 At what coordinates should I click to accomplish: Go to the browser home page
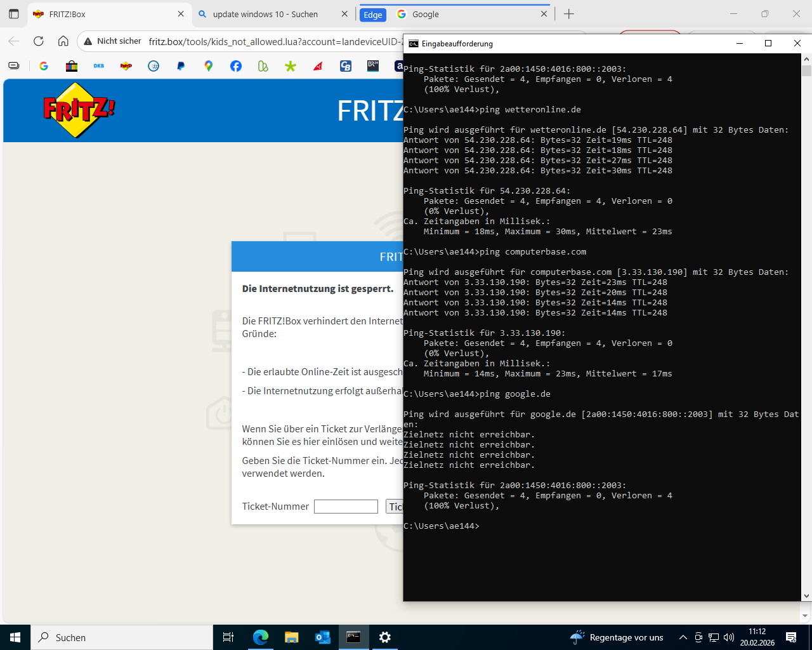click(63, 41)
